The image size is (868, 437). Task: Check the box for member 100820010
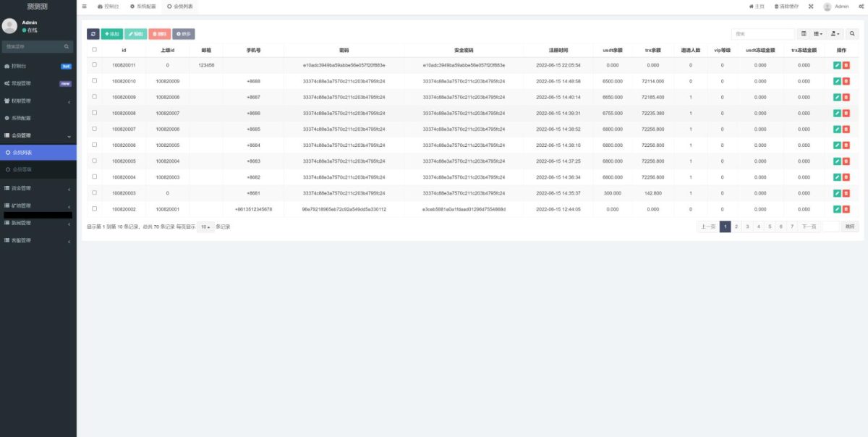(94, 81)
